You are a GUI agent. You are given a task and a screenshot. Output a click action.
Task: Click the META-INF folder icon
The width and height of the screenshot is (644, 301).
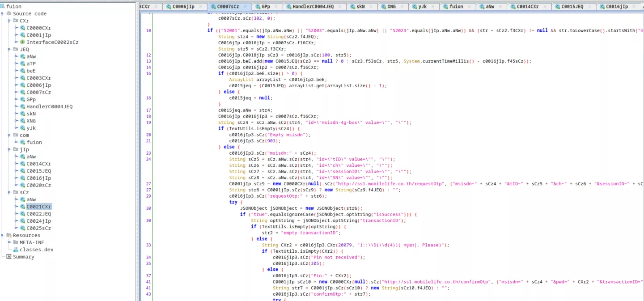(x=16, y=242)
